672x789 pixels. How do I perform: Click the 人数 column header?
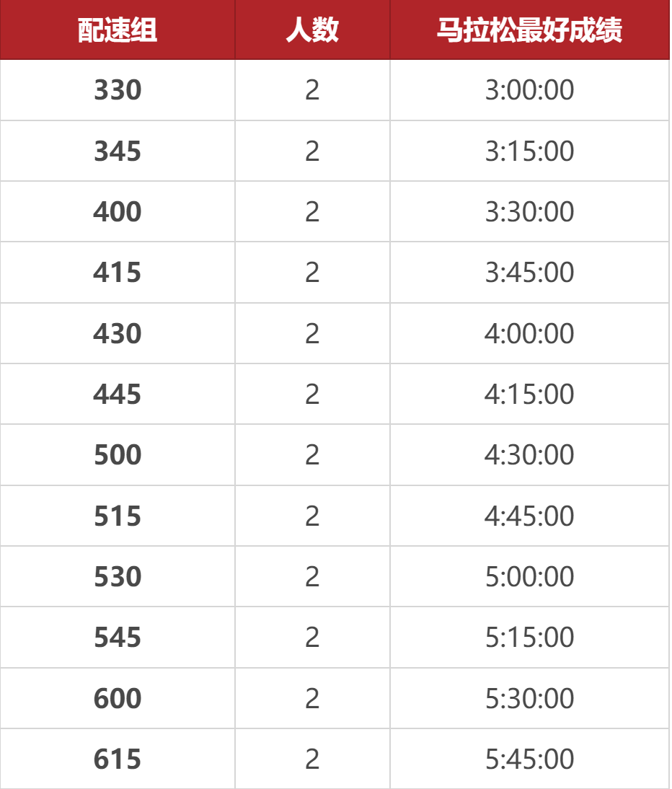[312, 30]
